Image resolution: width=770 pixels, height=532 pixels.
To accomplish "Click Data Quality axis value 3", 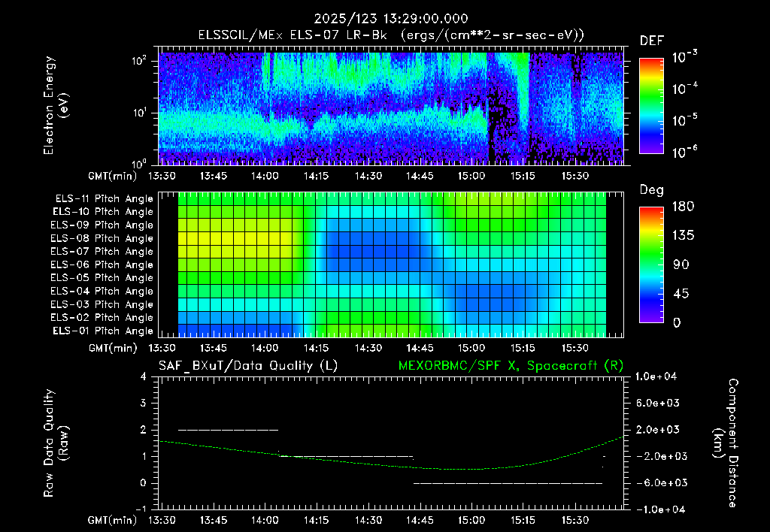I will coord(144,404).
